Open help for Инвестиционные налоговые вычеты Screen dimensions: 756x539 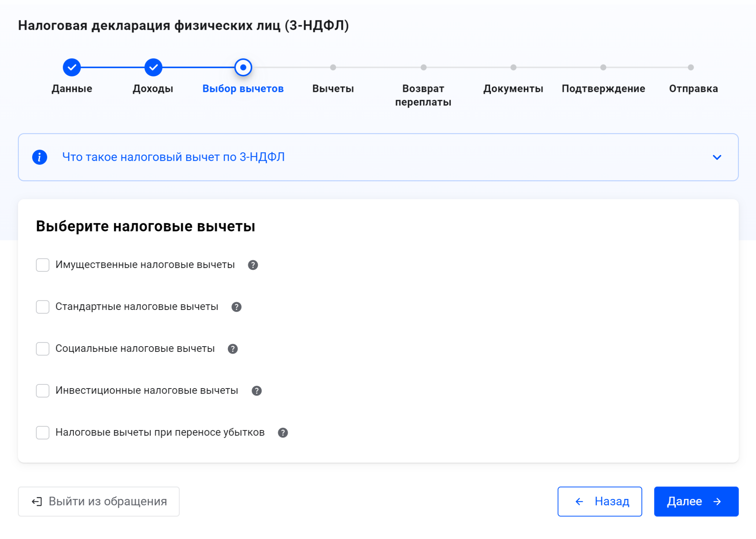tap(256, 391)
